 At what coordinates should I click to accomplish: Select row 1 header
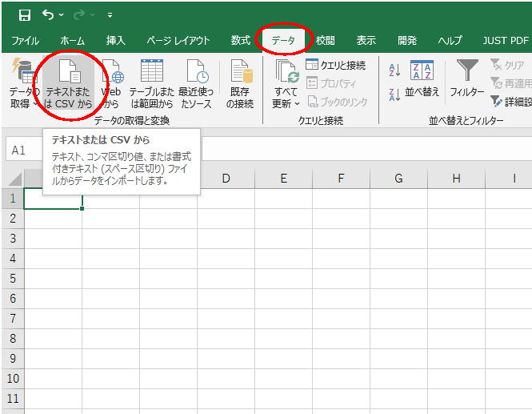click(x=13, y=199)
